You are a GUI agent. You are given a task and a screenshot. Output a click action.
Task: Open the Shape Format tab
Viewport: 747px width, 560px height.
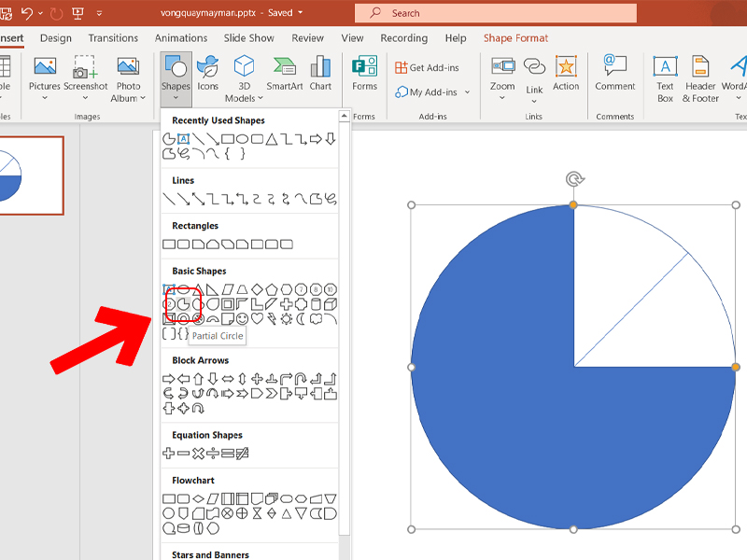(x=515, y=38)
